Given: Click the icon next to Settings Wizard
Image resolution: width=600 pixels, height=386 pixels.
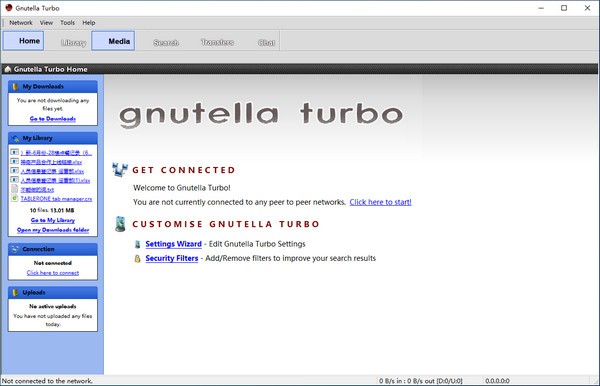Looking at the screenshot, I should (x=137, y=244).
